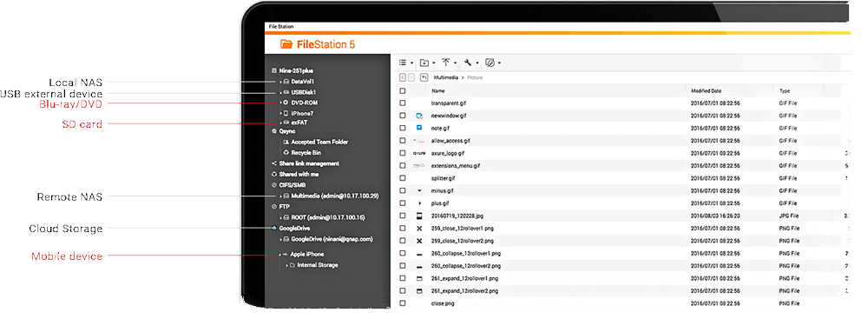
Task: Sort by the Type column header
Action: 785,90
